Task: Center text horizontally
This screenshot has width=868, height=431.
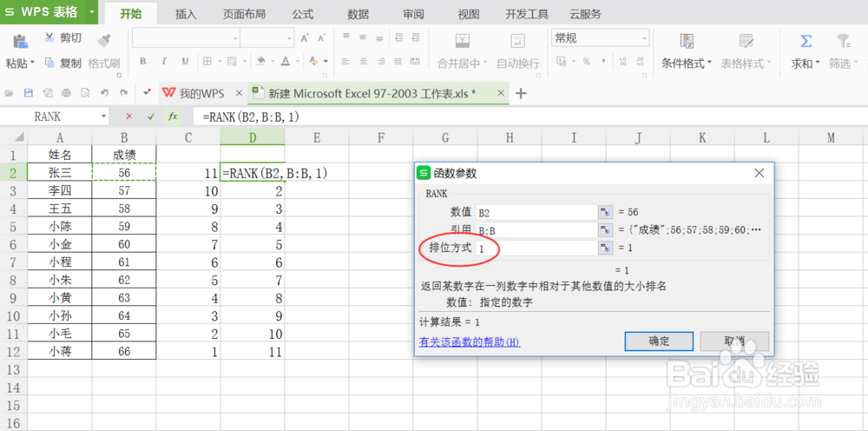Action: (363, 62)
